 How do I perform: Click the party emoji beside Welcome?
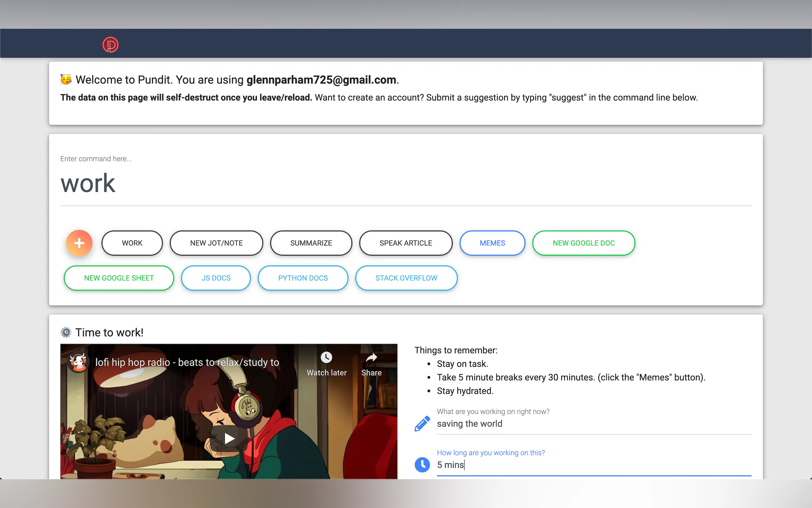click(66, 80)
